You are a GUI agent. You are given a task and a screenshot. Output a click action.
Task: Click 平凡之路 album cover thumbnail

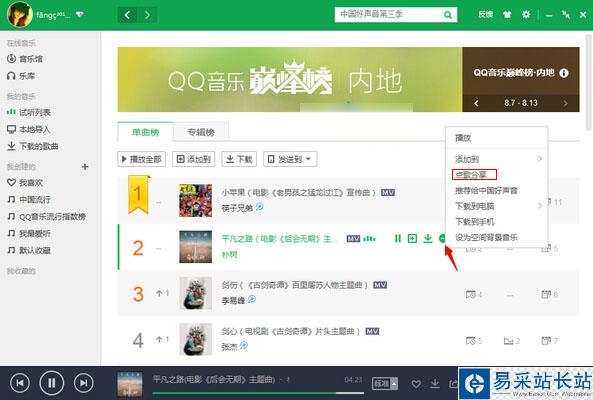tap(196, 247)
